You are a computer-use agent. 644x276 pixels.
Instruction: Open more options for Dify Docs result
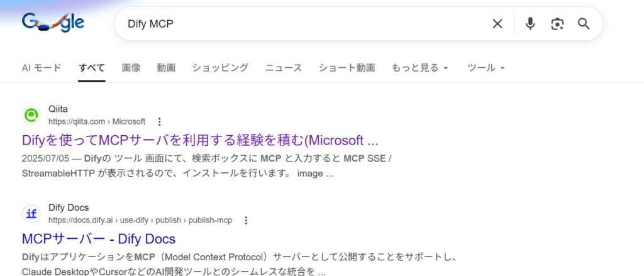point(246,220)
